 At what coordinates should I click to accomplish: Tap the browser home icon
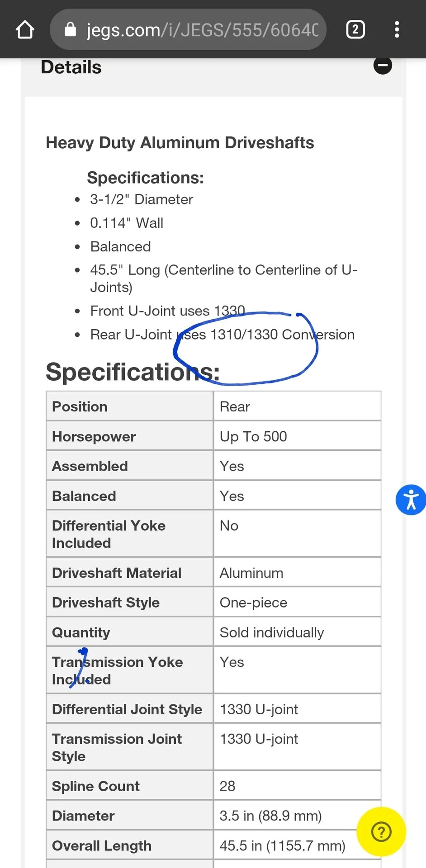[x=25, y=30]
